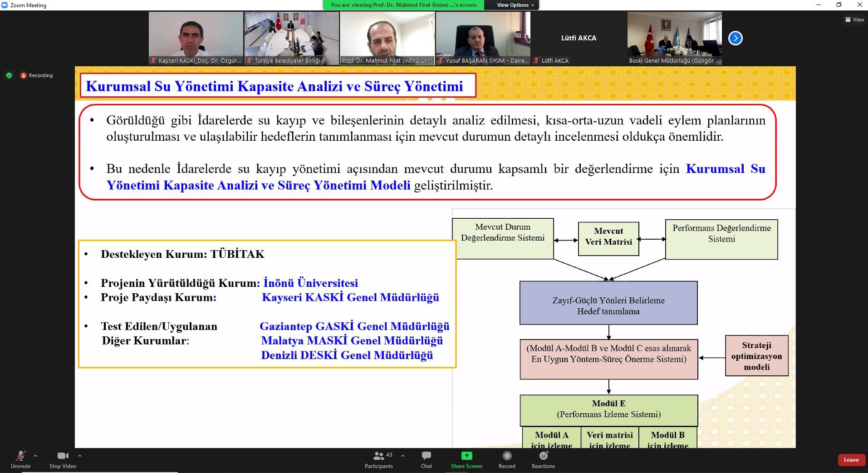Select Prof. Dr. Mahmut Fırat video thumbnail
Image resolution: width=868 pixels, height=473 pixels.
[387, 38]
